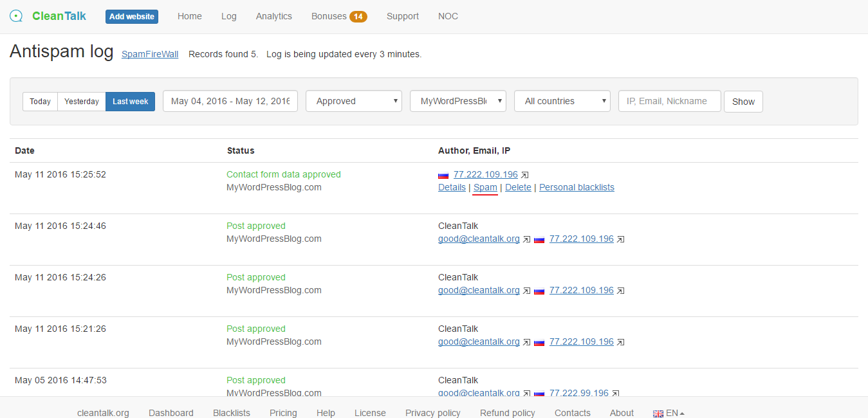This screenshot has width=868, height=418.
Task: Click date 'May 11 2016 15:21:26'
Action: tap(60, 329)
